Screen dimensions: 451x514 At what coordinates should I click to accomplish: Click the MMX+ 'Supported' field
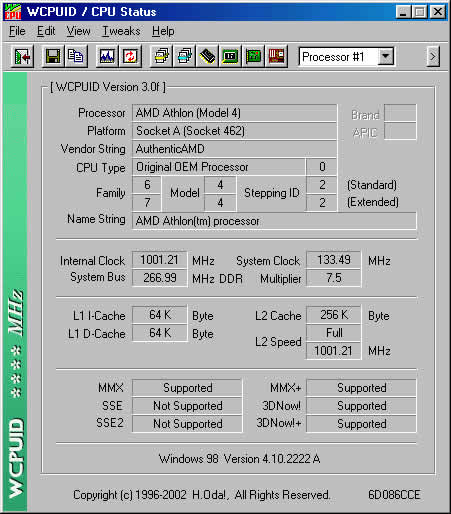point(361,388)
